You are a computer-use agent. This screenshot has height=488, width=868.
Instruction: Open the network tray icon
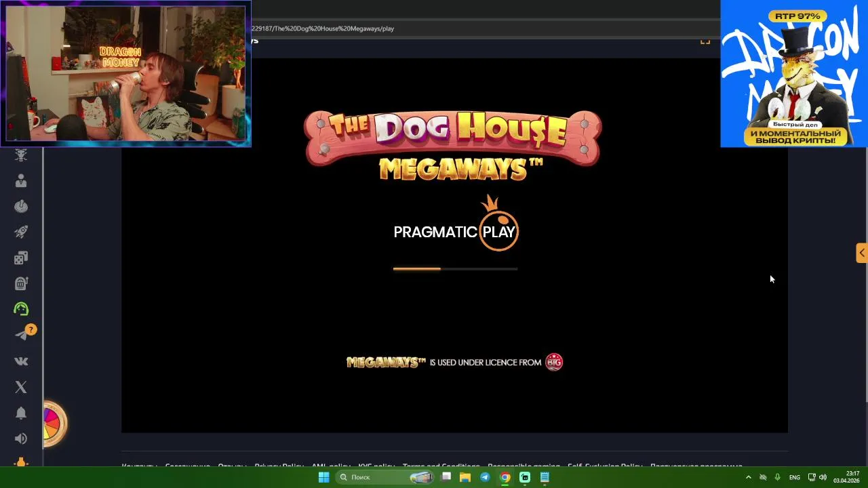click(x=812, y=477)
